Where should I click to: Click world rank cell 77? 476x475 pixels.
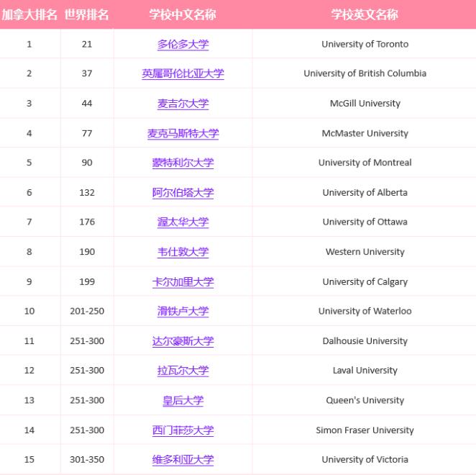click(87, 133)
